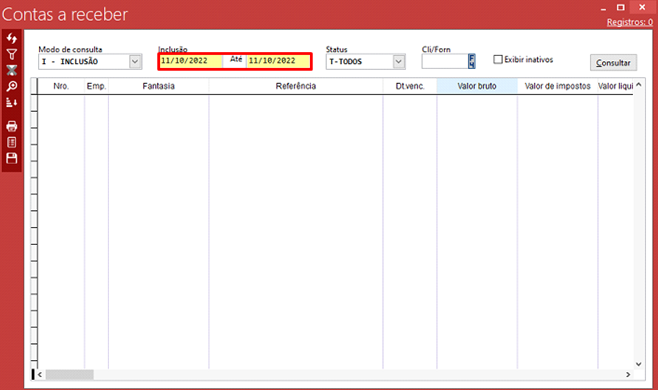Click the refresh arrows icon in sidebar

point(12,38)
